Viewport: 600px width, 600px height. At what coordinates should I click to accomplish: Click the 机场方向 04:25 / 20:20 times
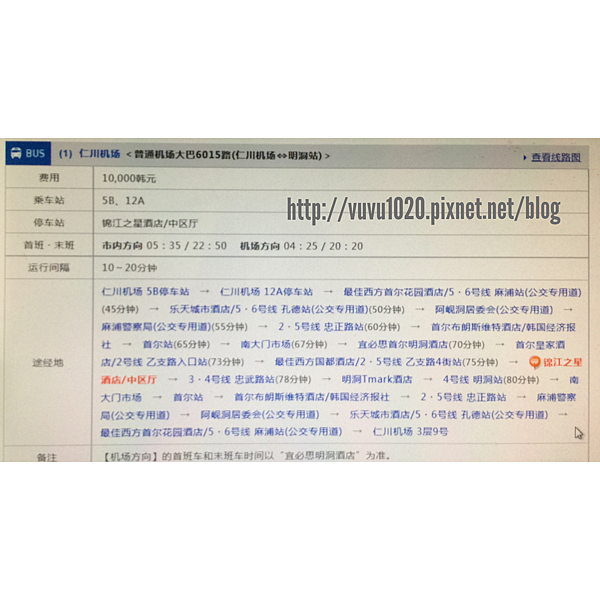click(302, 246)
